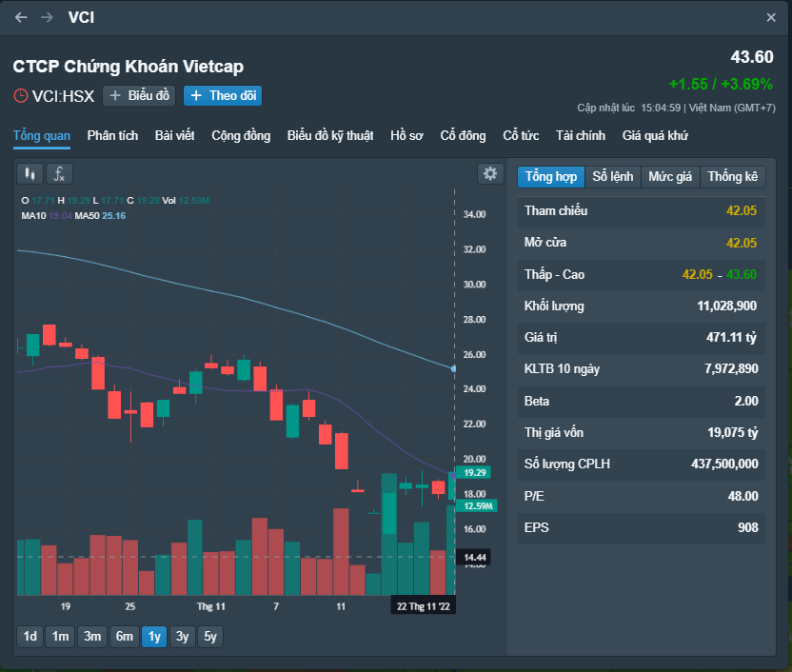The image size is (792, 672).
Task: Close the VCI stock panel
Action: pyautogui.click(x=771, y=18)
